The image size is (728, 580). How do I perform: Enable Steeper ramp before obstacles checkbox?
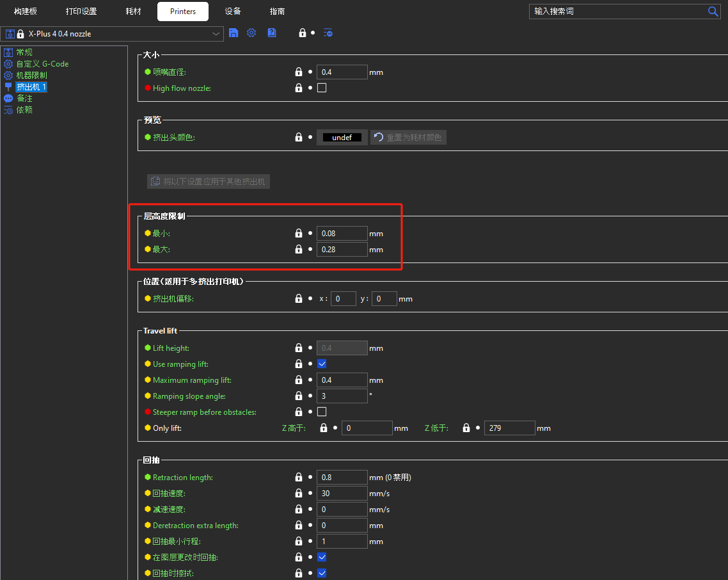(x=322, y=412)
